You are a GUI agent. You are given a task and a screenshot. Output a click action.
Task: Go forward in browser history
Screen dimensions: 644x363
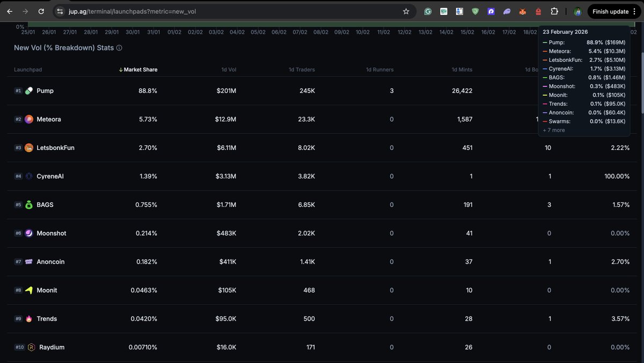pyautogui.click(x=25, y=11)
